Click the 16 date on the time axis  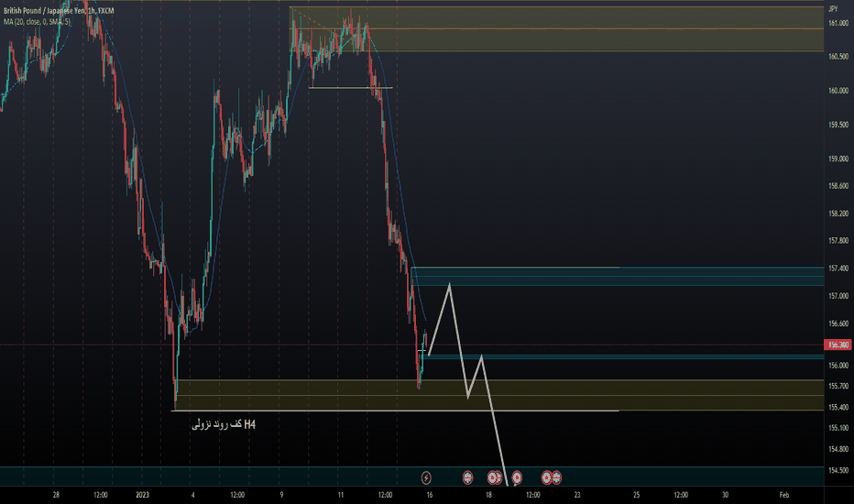tap(430, 495)
